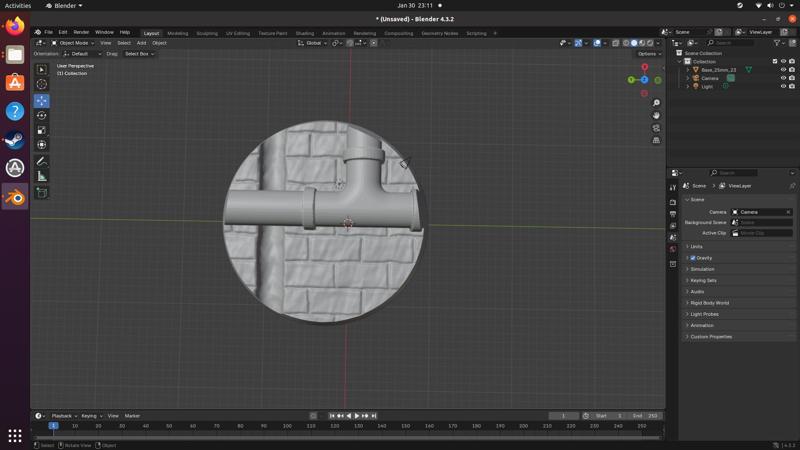
Task: Open the viewport Options popover
Action: [648, 54]
